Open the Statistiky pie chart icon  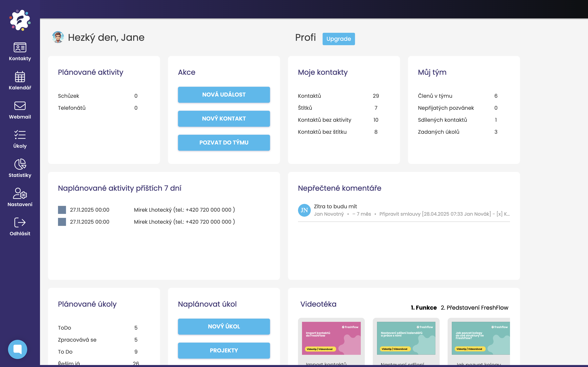click(x=20, y=164)
